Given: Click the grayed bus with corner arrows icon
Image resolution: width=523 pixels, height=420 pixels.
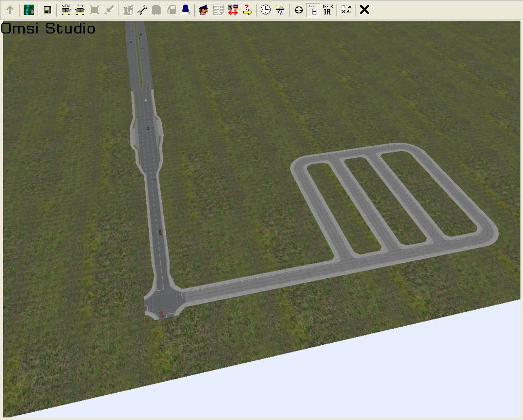Looking at the screenshot, I should click(x=94, y=10).
